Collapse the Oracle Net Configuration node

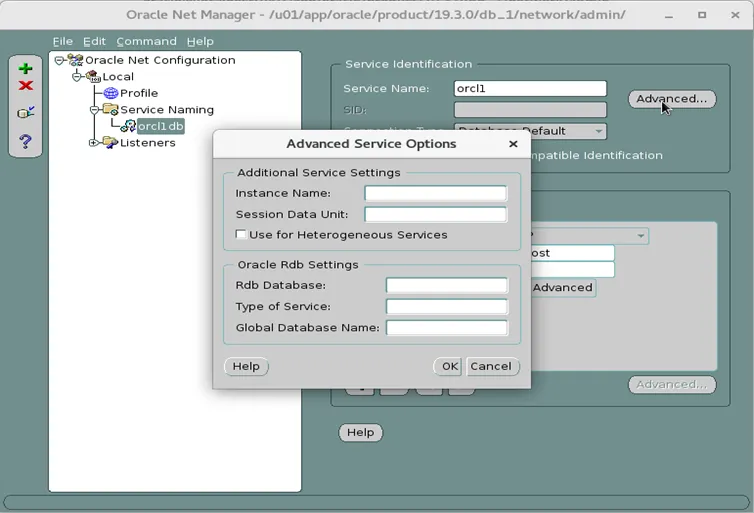point(59,60)
